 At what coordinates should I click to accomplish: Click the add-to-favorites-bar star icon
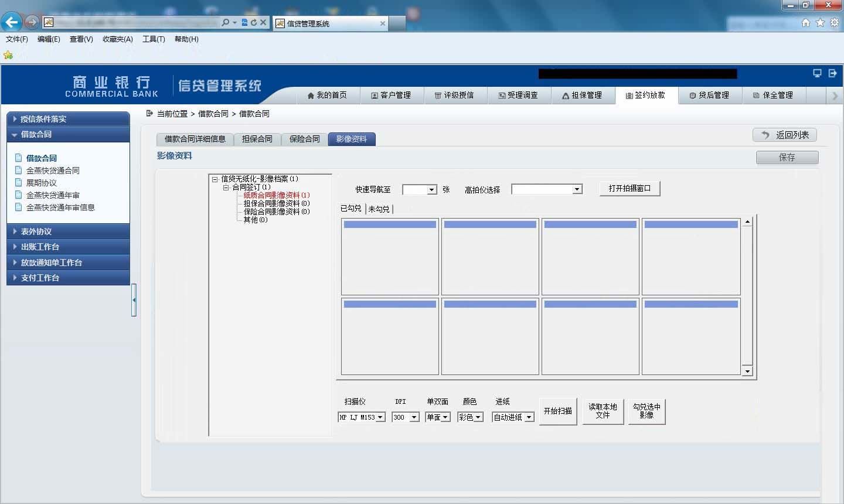point(8,55)
